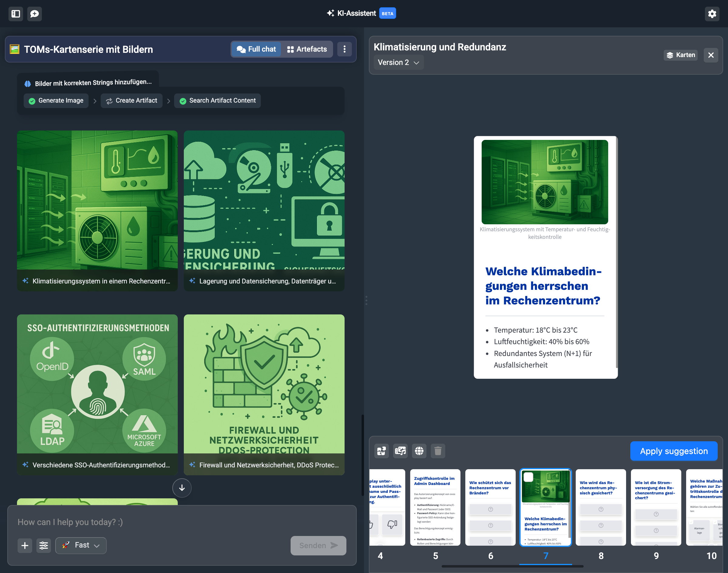Switch the view to Artefacts
Screen dimensions: 728x573
307,49
